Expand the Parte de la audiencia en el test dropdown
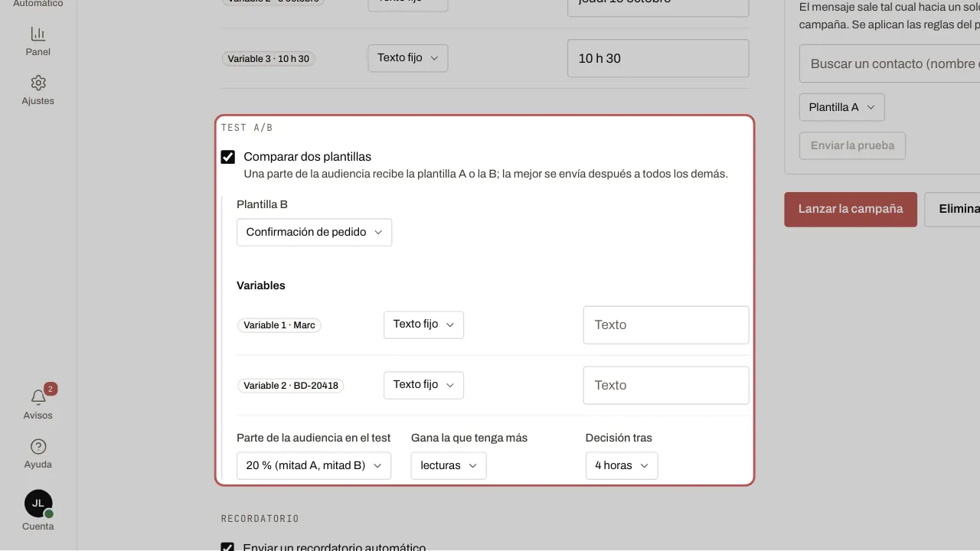The width and height of the screenshot is (980, 551). pyautogui.click(x=314, y=465)
